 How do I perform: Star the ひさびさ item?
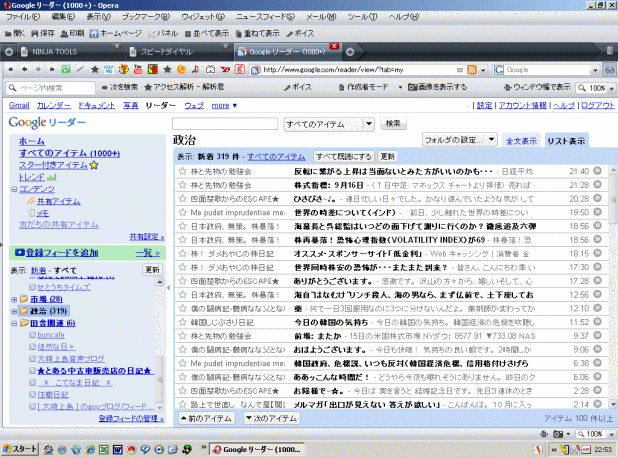click(x=182, y=199)
